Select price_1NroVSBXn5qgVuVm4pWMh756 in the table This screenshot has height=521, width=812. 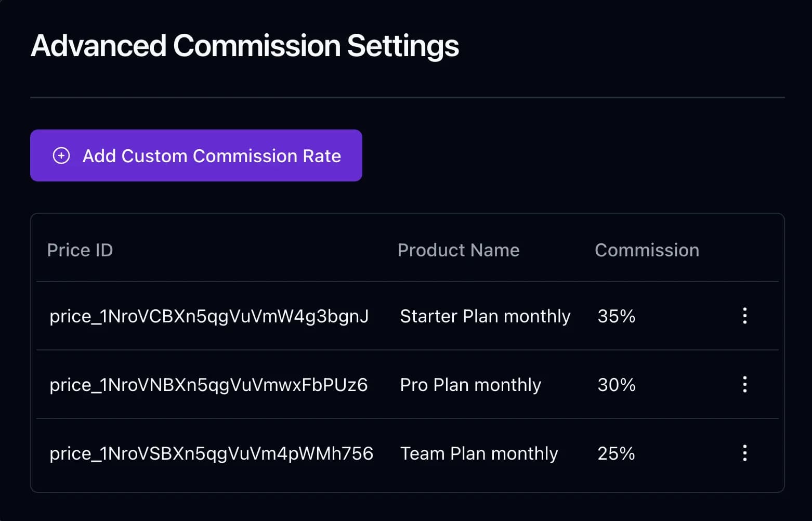tap(212, 453)
